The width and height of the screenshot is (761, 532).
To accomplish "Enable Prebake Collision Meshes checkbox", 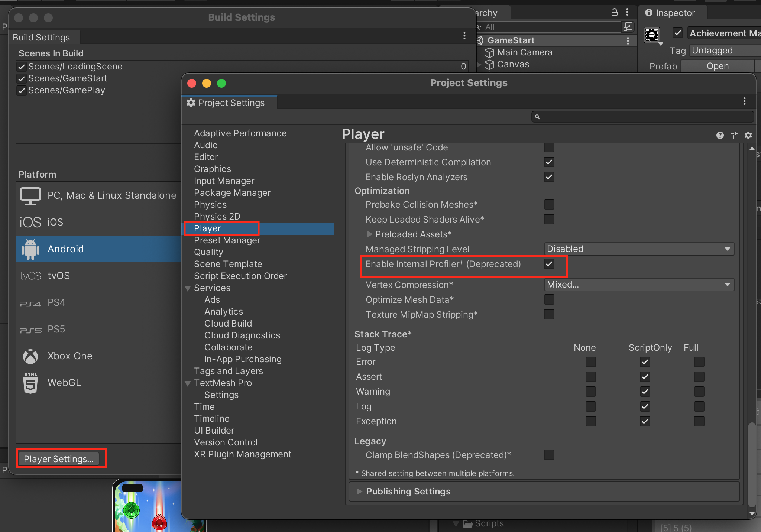I will click(x=549, y=204).
